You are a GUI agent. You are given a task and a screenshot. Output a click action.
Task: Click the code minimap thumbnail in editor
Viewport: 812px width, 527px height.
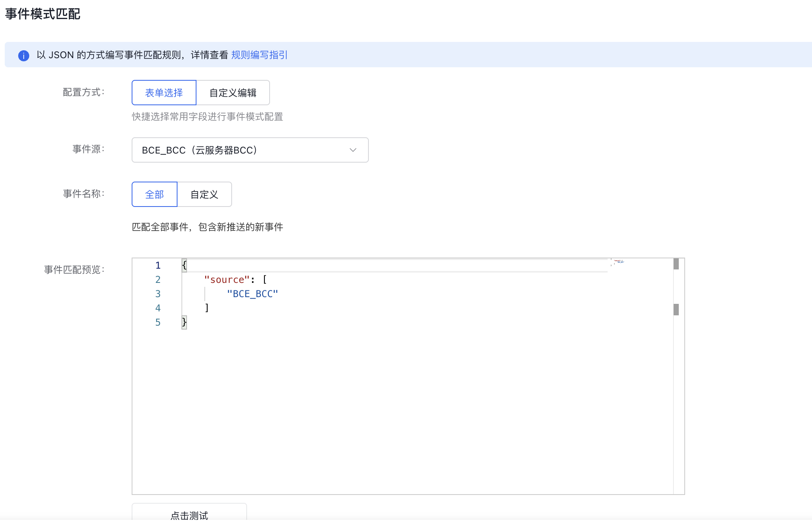pyautogui.click(x=618, y=262)
